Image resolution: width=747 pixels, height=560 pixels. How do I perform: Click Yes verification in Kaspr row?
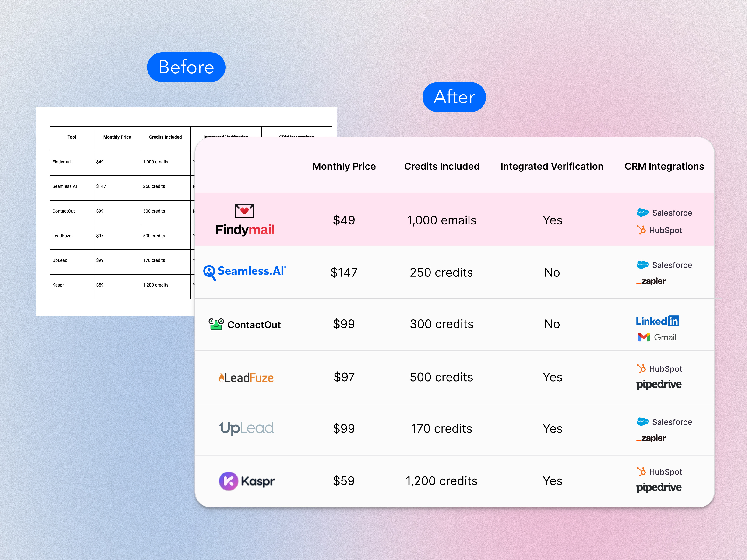click(x=553, y=481)
